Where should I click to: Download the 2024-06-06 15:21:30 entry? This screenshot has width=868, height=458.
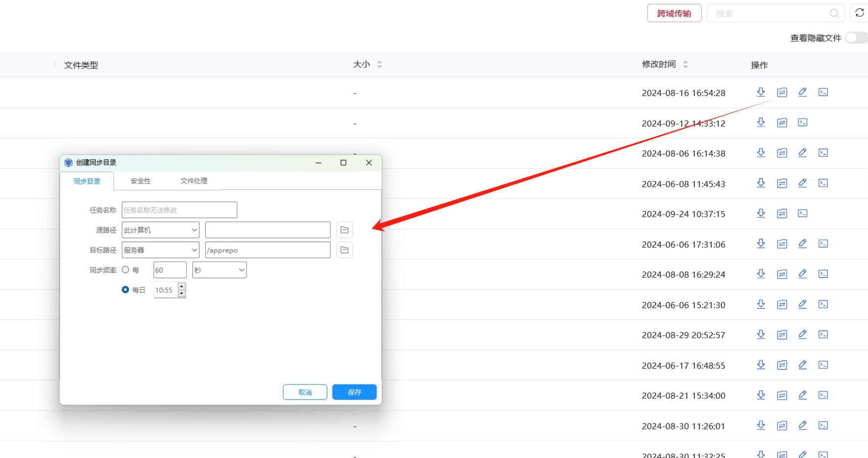pos(761,304)
